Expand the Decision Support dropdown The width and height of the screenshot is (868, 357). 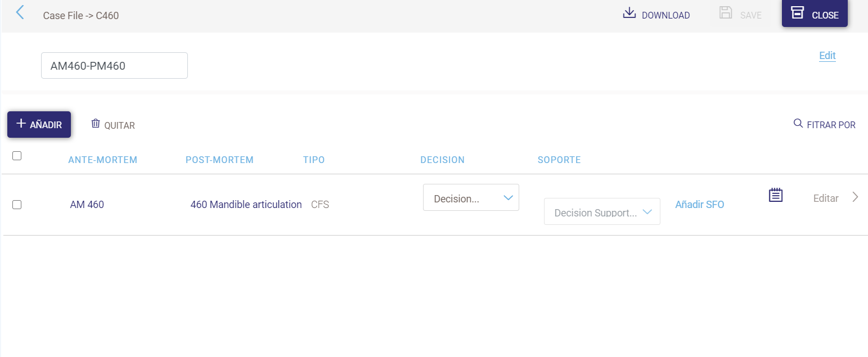602,212
